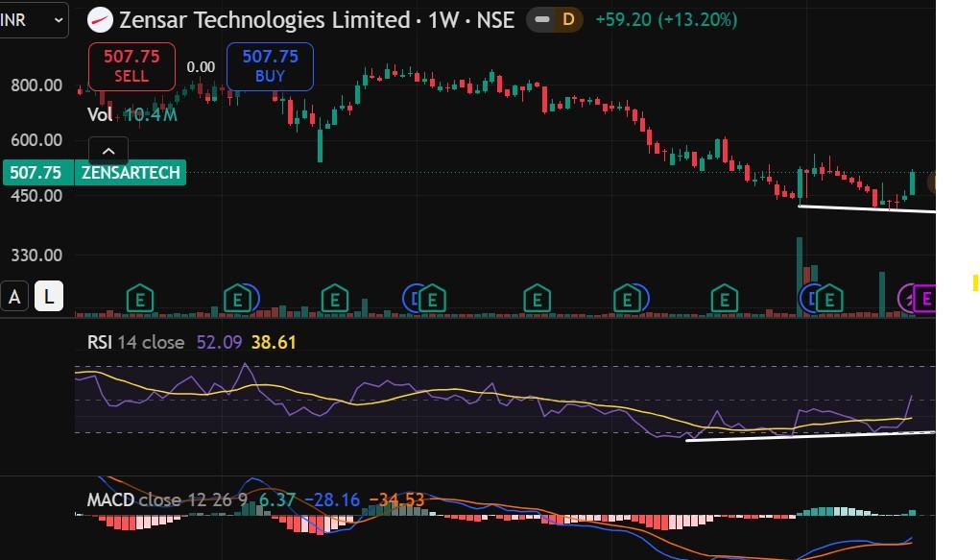
Task: Click the orange D data-mode indicator
Action: 568,20
